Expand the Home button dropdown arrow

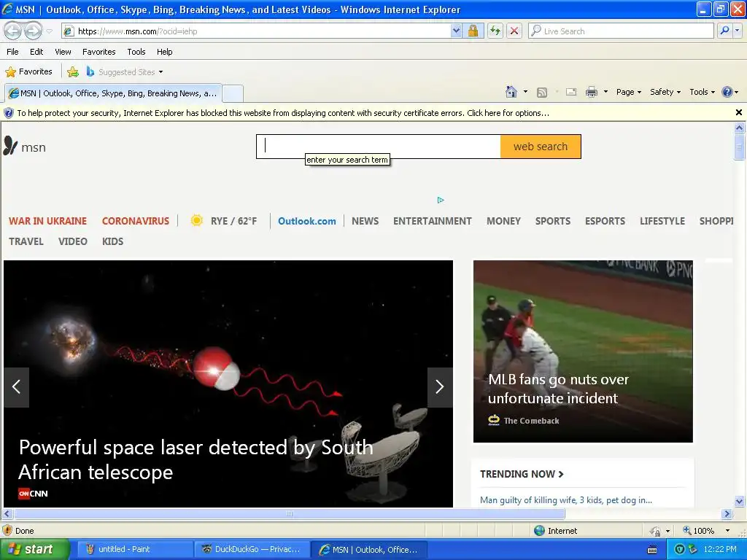(x=525, y=92)
